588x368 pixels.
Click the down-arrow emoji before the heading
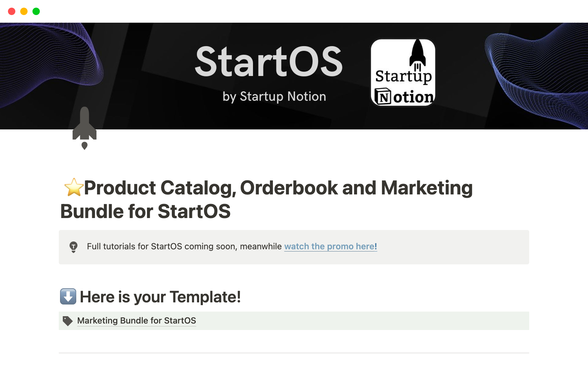click(68, 297)
